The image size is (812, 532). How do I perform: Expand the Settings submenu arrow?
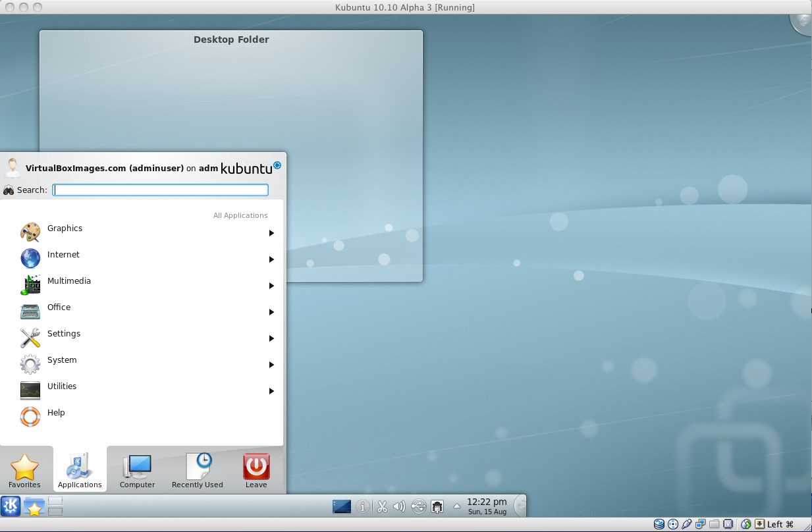pos(271,338)
